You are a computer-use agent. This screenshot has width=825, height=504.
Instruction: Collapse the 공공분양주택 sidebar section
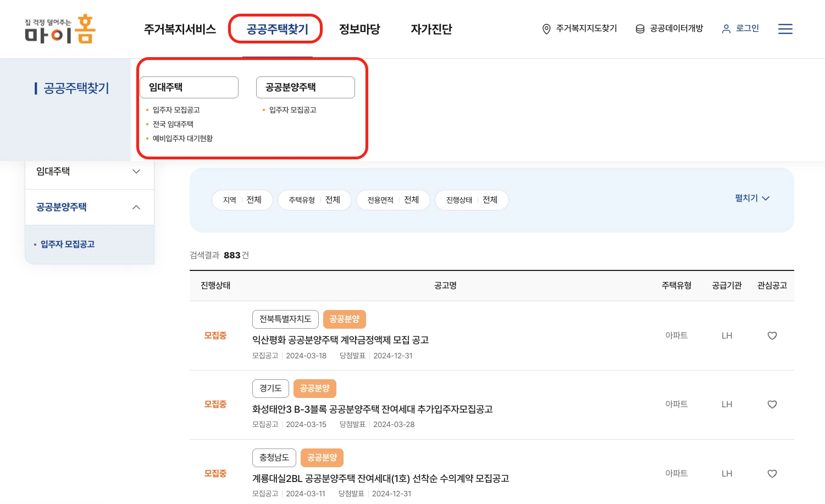point(136,207)
